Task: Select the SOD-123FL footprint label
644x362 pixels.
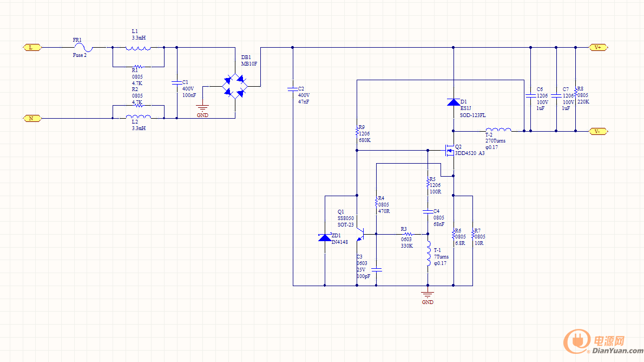Action: [x=472, y=115]
